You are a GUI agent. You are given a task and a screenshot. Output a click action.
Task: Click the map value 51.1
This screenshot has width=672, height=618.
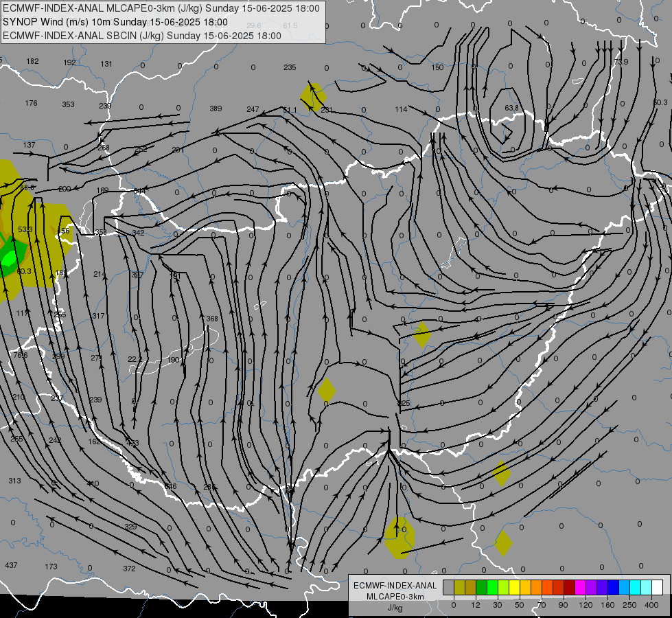pyautogui.click(x=290, y=111)
